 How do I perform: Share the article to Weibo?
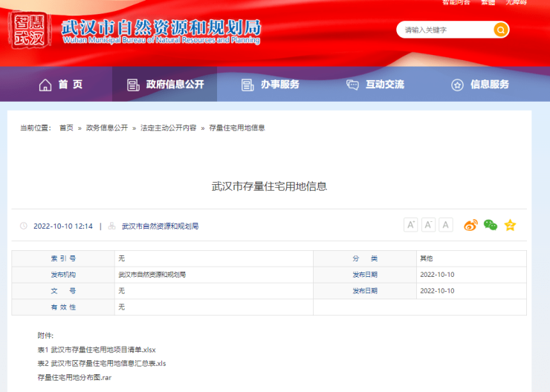tap(470, 225)
